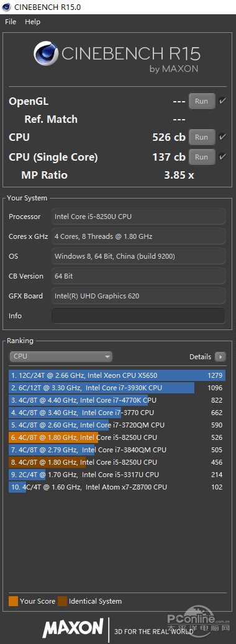Toggle the CPU test checkmark

pyautogui.click(x=222, y=136)
